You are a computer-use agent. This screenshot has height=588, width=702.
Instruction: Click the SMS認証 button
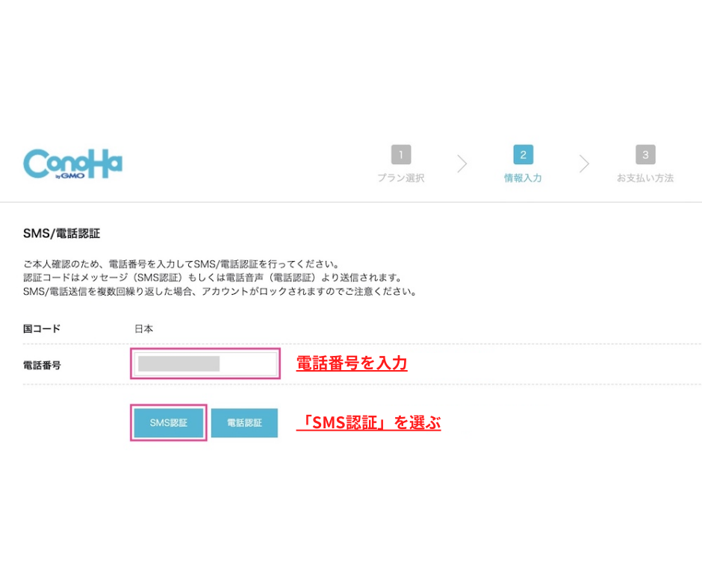[169, 423]
